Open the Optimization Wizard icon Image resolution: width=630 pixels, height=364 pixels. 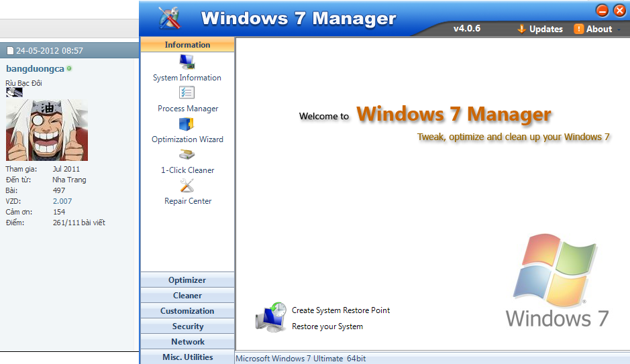coord(187,124)
